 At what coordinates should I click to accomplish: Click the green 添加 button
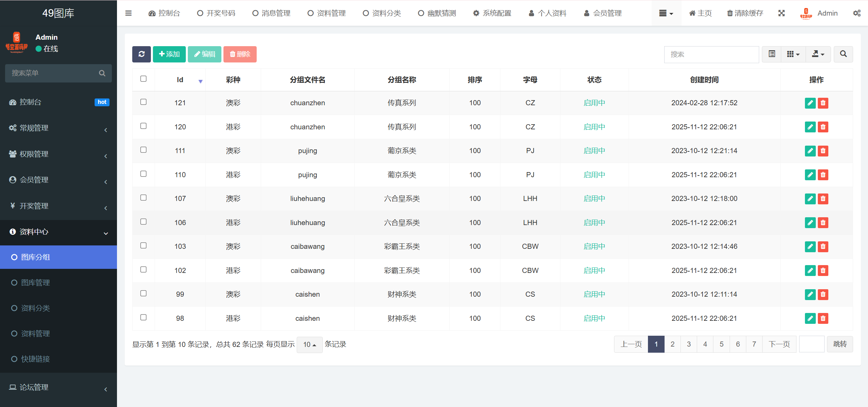pos(169,54)
